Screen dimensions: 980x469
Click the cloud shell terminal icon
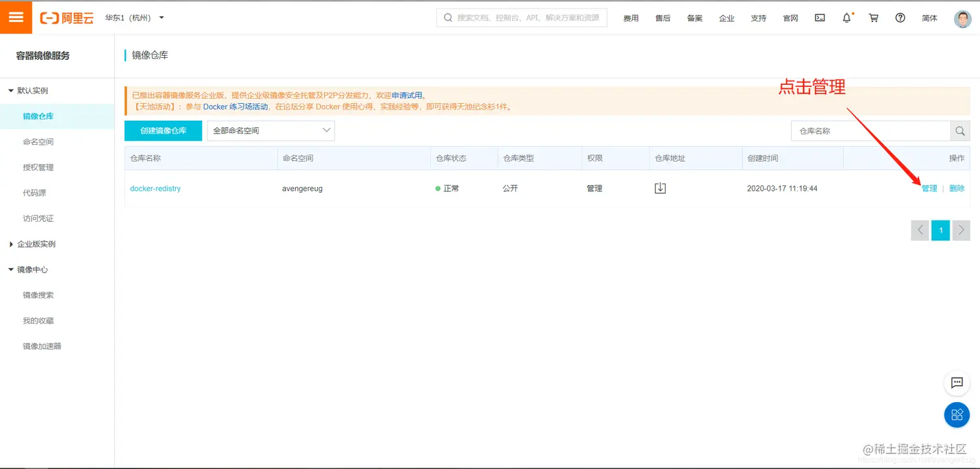tap(819, 18)
